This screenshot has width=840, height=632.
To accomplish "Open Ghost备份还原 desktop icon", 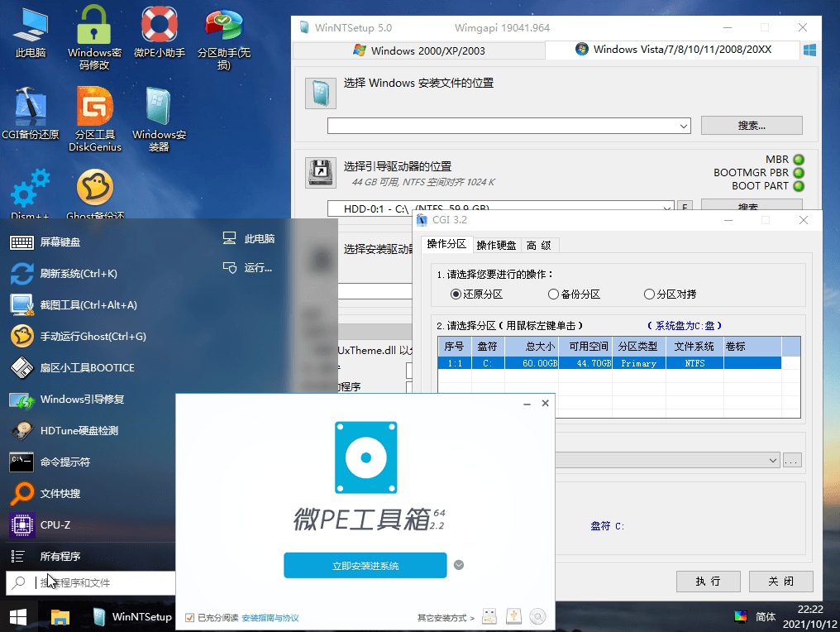I will pos(95,194).
